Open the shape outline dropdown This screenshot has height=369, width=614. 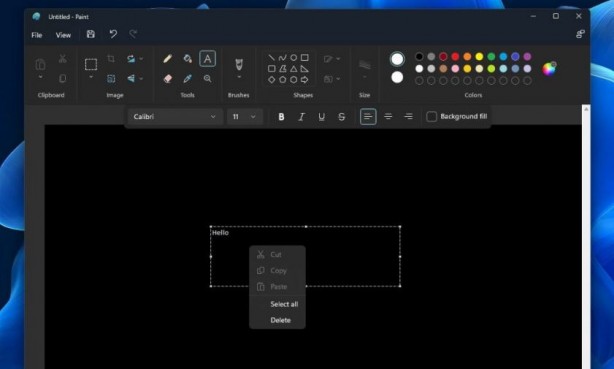coord(332,59)
